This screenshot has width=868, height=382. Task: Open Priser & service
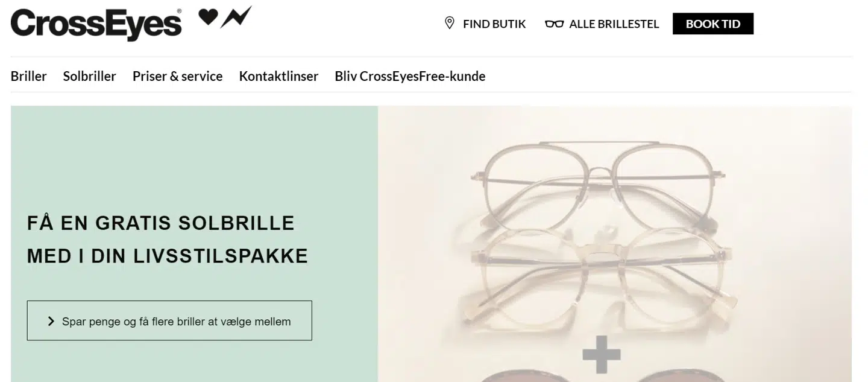coord(177,76)
